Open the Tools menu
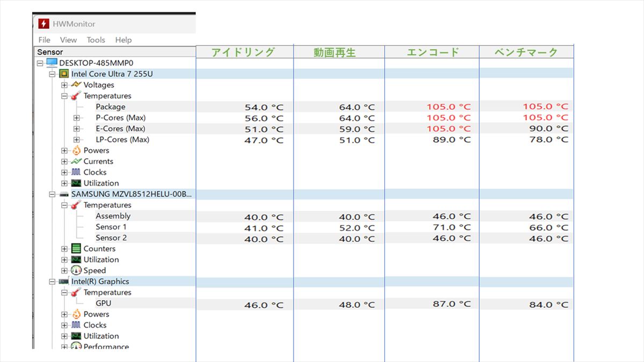The height and width of the screenshot is (362, 644). [x=96, y=40]
